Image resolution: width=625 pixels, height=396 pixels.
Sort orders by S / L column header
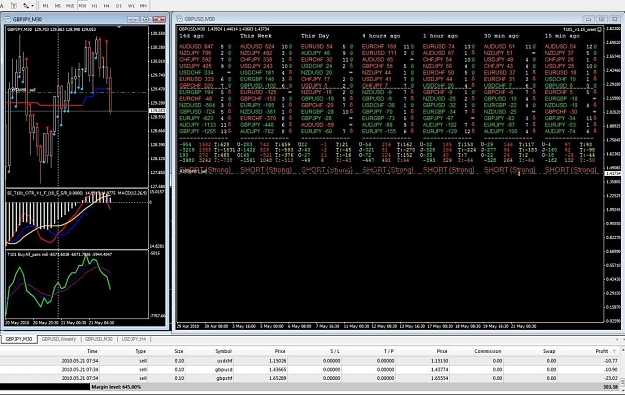[x=335, y=351]
